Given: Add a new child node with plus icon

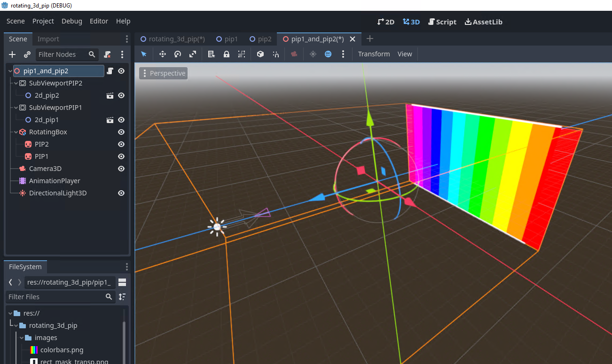Looking at the screenshot, I should [x=13, y=54].
